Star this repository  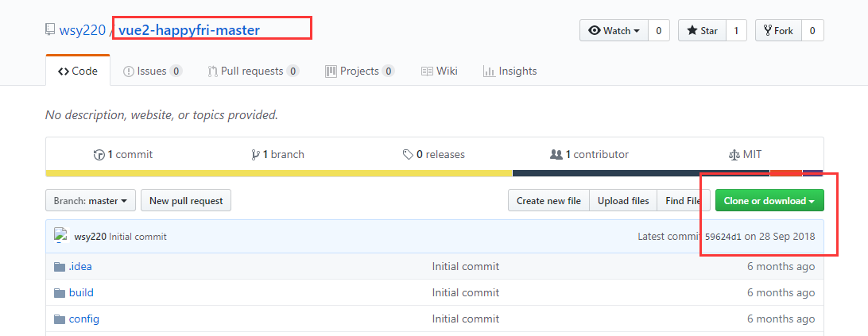click(702, 30)
